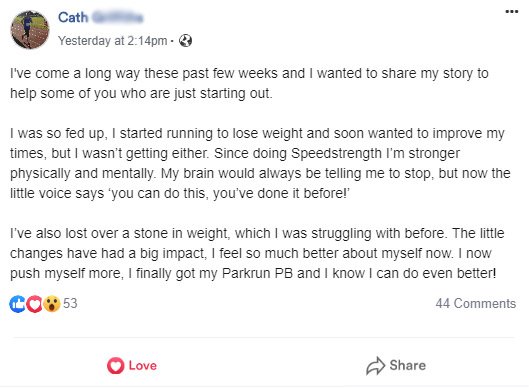The width and height of the screenshot is (529, 388).
Task: Click the Share button label
Action: 408,365
